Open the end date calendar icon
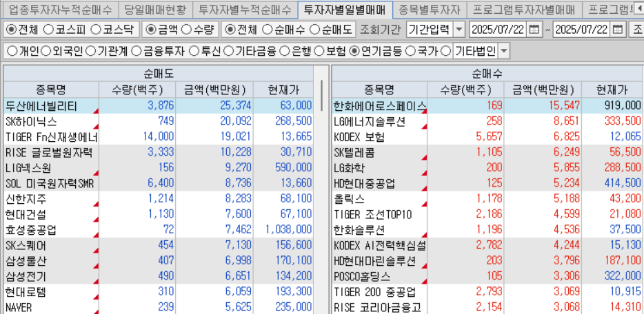This screenshot has width=644, height=314. click(618, 30)
